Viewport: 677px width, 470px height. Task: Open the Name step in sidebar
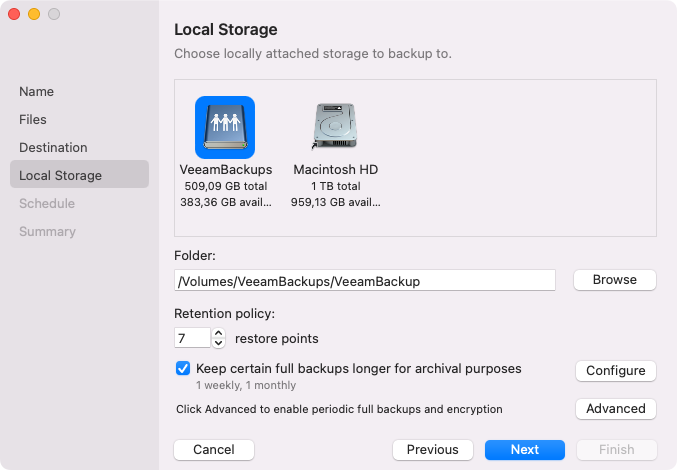pyautogui.click(x=37, y=91)
